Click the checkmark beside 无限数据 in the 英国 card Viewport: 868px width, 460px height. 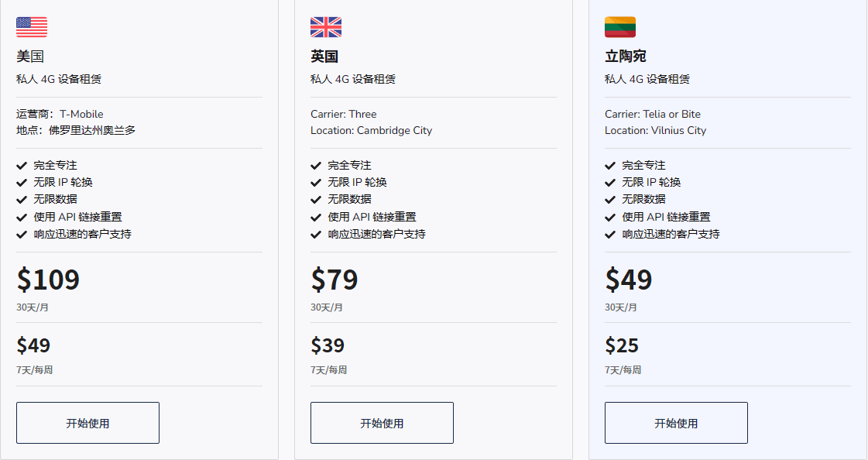[x=316, y=200]
